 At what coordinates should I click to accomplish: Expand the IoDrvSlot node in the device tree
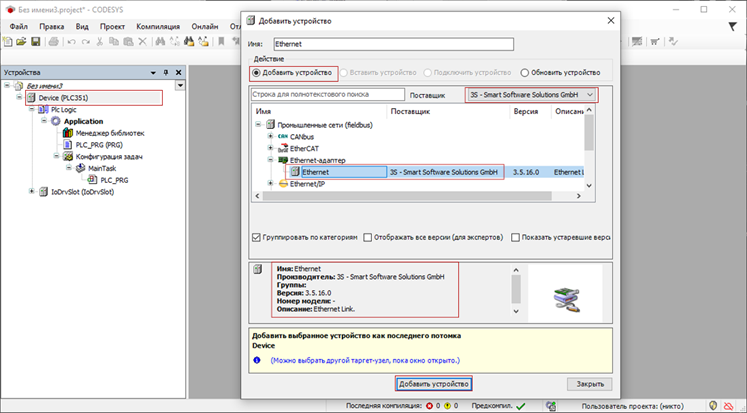point(32,192)
